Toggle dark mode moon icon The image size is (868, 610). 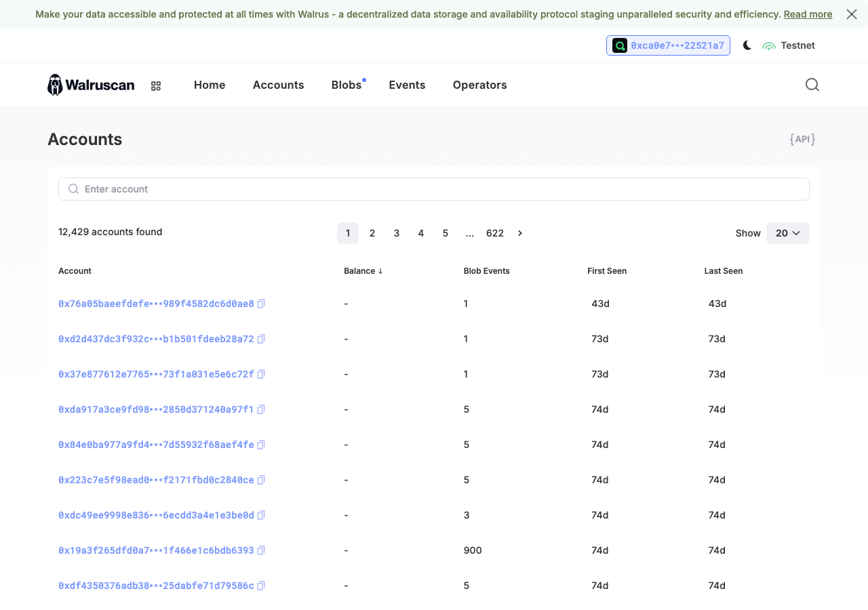(x=747, y=45)
